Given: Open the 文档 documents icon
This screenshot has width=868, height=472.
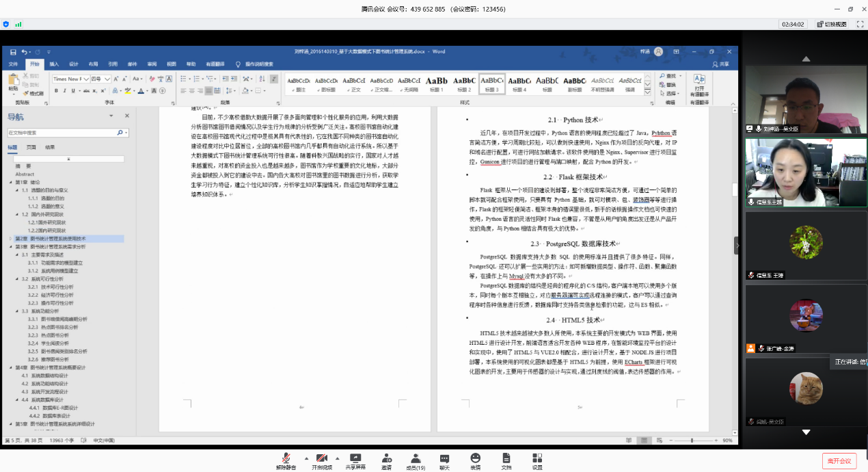Looking at the screenshot, I should pos(506,458).
